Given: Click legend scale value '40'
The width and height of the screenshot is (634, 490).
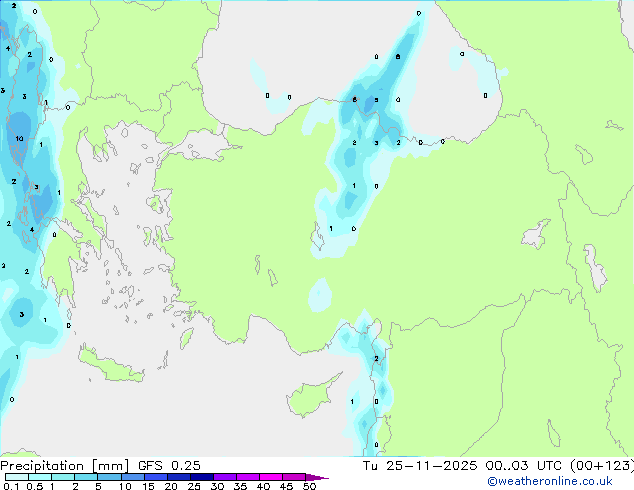Looking at the screenshot, I should click(x=263, y=486).
